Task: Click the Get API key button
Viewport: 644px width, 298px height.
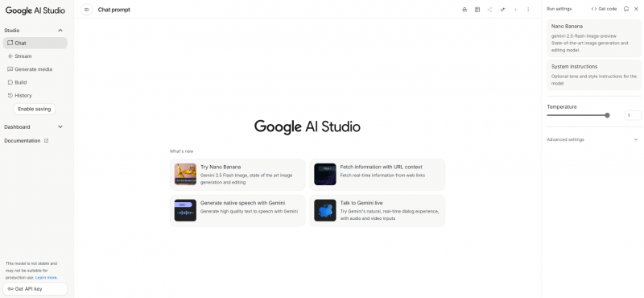Action: pos(35,288)
